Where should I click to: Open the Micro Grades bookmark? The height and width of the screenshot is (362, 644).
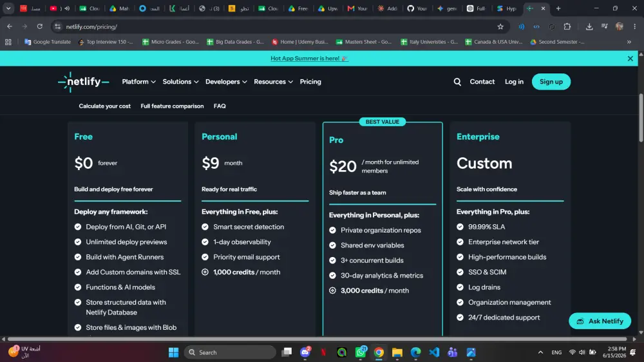171,42
